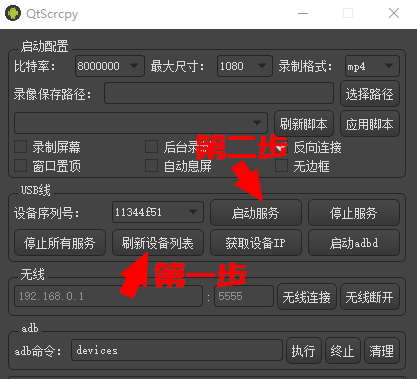
Task: Click the 刷新设备列表 button
Action: pos(158,243)
